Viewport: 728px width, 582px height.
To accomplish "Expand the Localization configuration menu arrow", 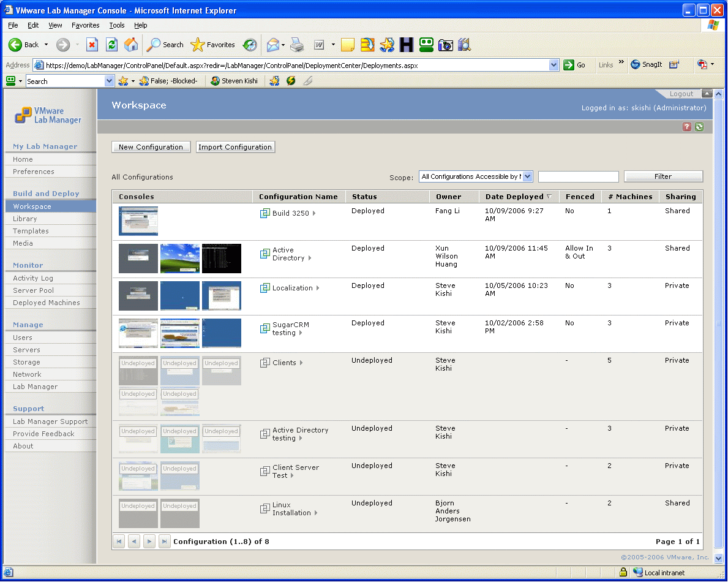I will (318, 288).
